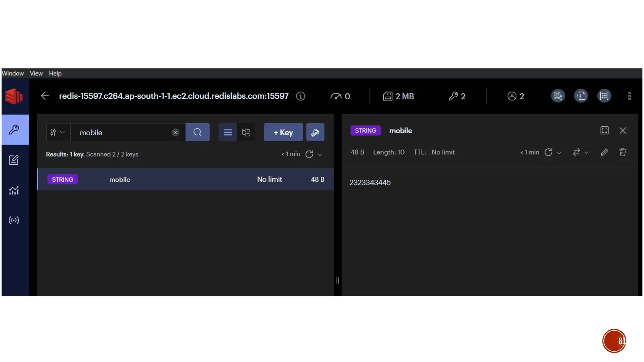Open the Workbench page in sidebar

[14, 160]
